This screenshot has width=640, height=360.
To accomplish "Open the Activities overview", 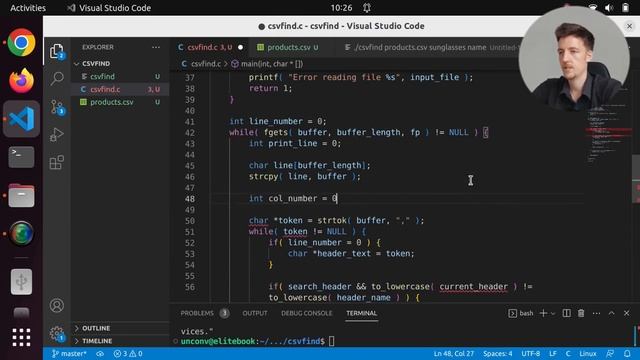I will [28, 8].
